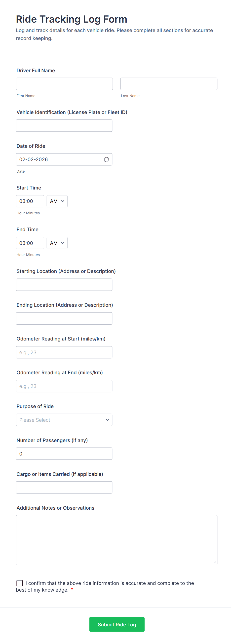Viewport: 231px width, 644px height.
Task: Tick the ride information confirmation checkbox
Action: coord(20,583)
